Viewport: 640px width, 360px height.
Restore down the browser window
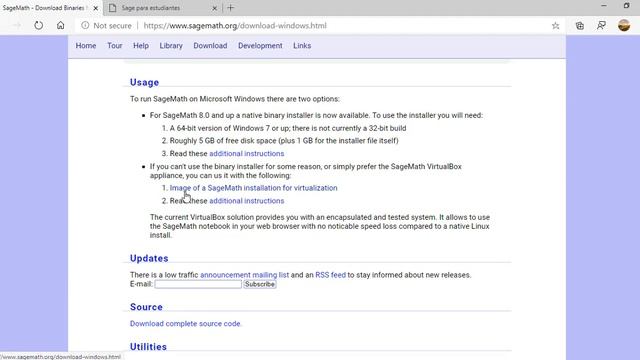[627, 5]
